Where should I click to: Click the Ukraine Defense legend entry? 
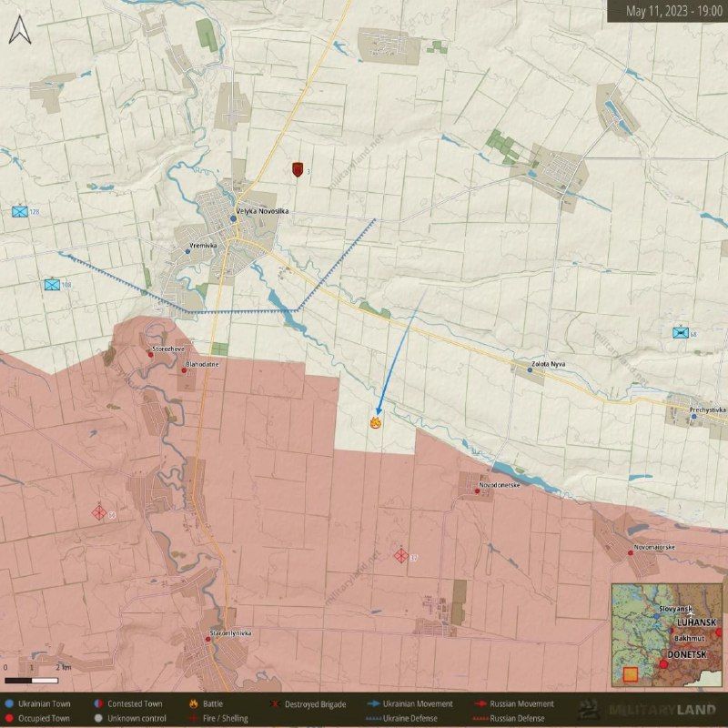coord(402,719)
